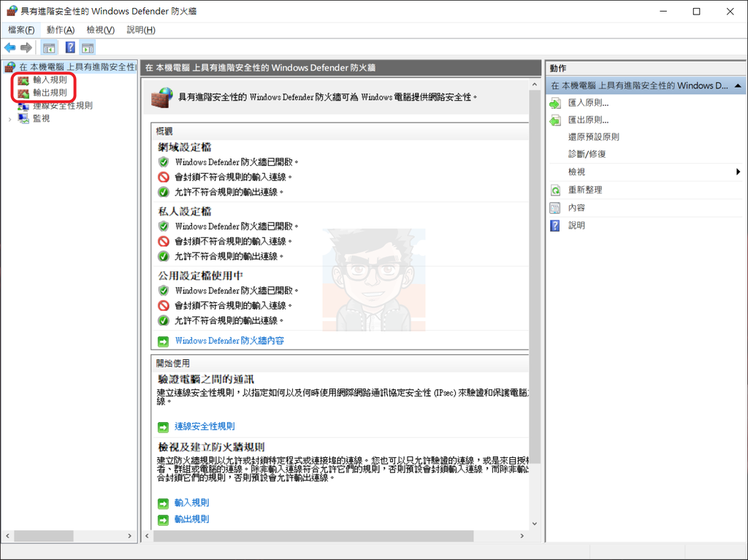The image size is (748, 560).
Task: Click the 匯入原則 action icon
Action: (x=556, y=102)
